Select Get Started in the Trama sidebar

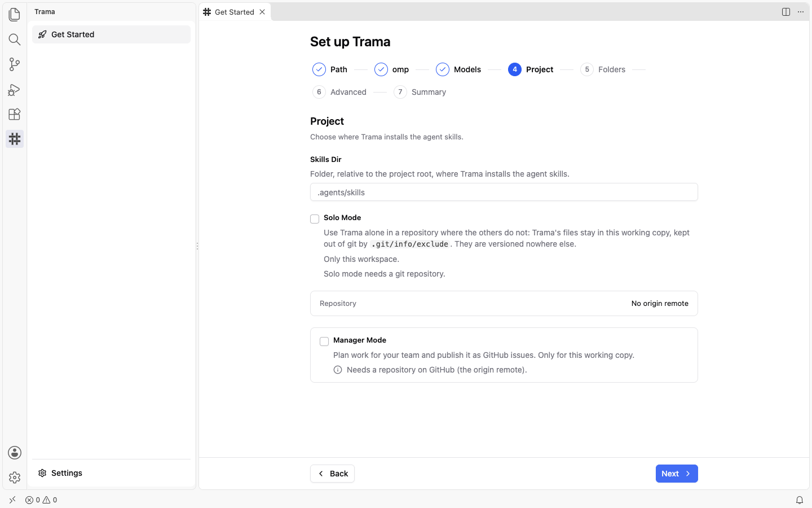click(111, 34)
